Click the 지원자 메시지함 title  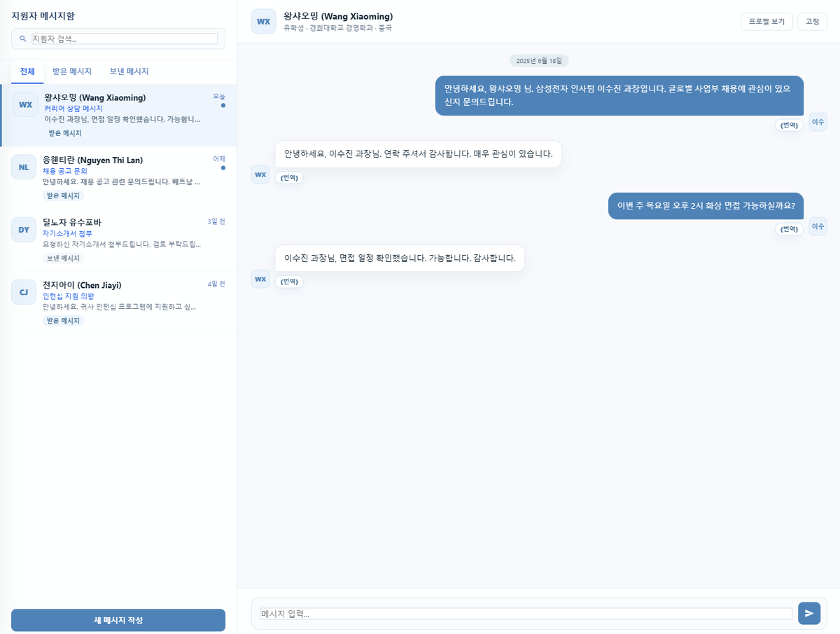point(43,15)
